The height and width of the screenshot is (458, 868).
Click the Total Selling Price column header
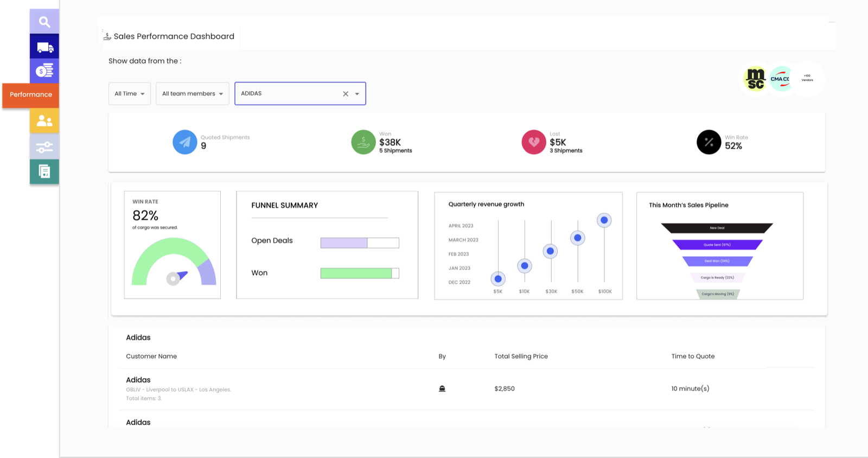[521, 357]
